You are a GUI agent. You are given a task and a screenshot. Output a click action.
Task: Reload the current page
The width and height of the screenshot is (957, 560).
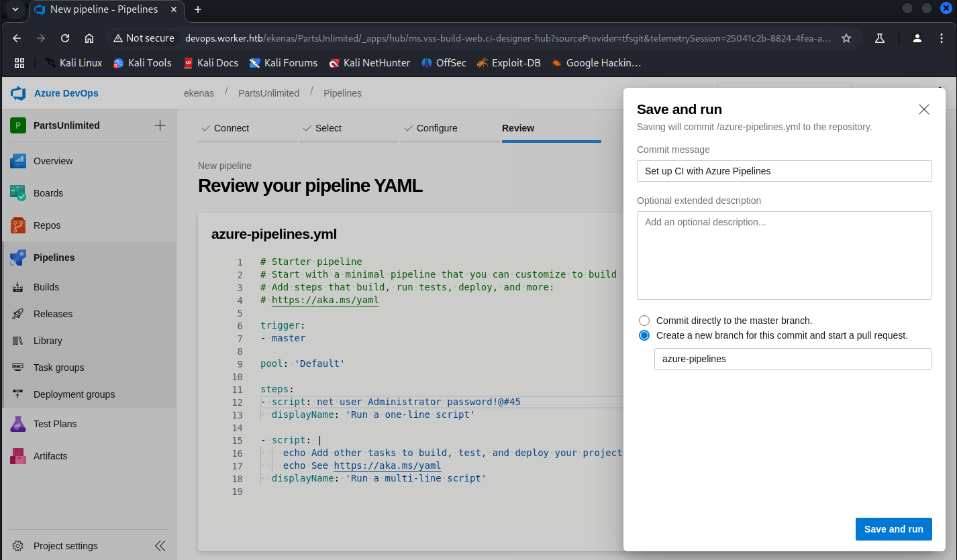(65, 38)
